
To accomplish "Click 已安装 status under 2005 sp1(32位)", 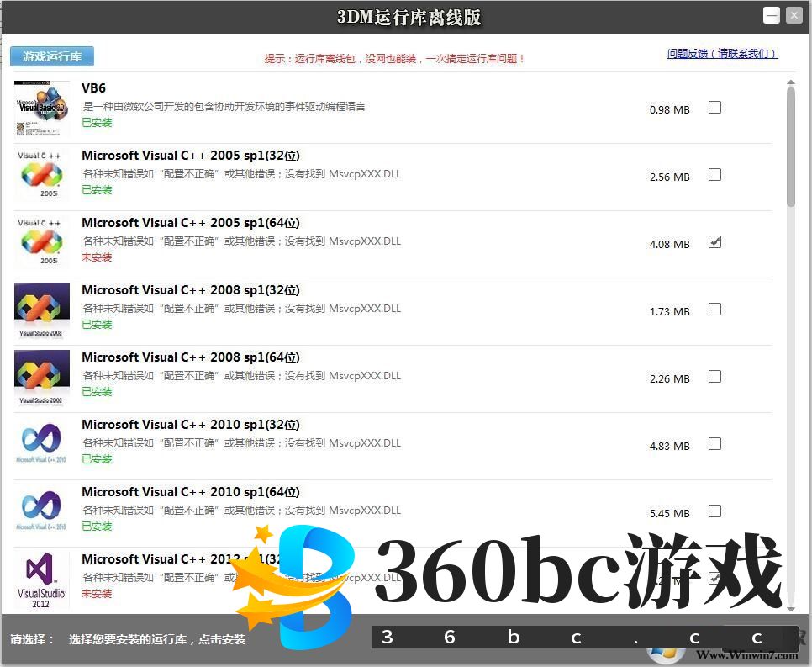I will pos(97,190).
